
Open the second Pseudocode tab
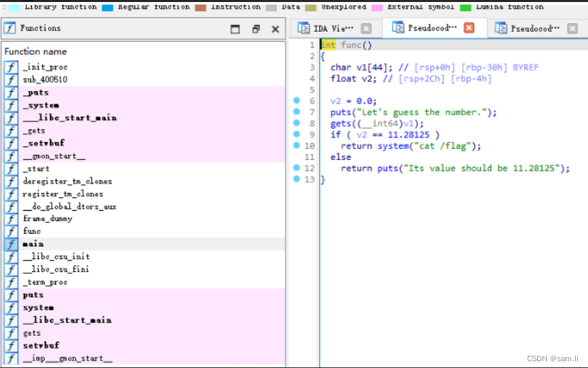click(x=535, y=28)
